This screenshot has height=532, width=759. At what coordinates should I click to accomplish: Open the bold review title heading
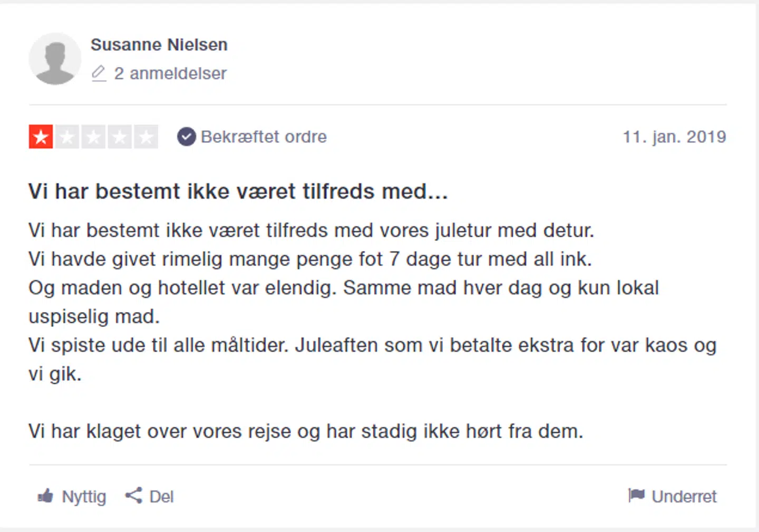[x=238, y=191]
